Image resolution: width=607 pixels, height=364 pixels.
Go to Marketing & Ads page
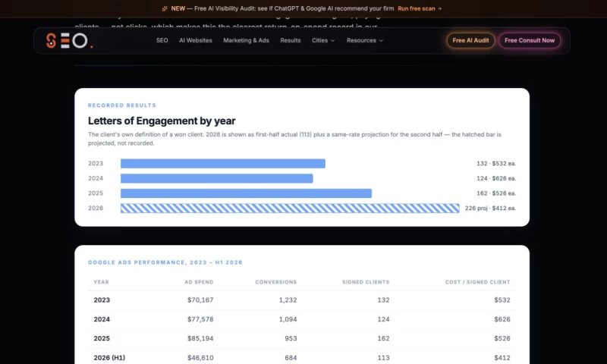click(246, 40)
